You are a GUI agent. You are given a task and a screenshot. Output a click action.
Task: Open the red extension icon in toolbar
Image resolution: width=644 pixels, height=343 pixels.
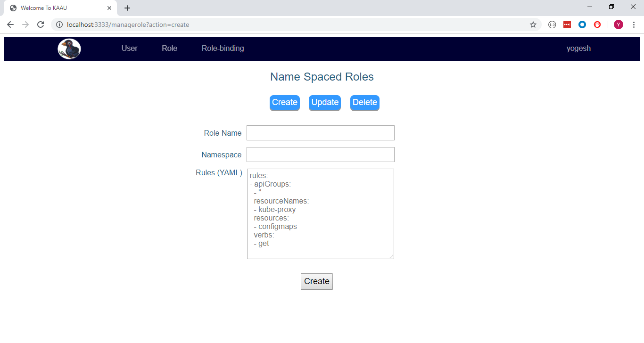coord(567,24)
